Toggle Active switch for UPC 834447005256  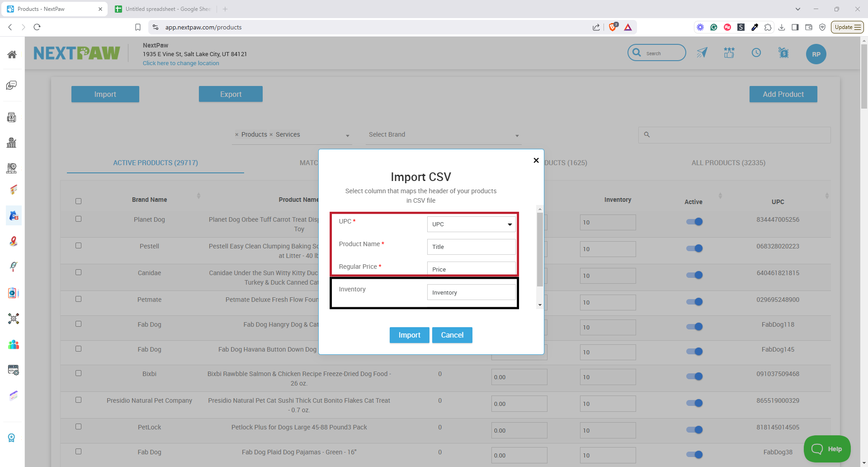click(x=694, y=222)
